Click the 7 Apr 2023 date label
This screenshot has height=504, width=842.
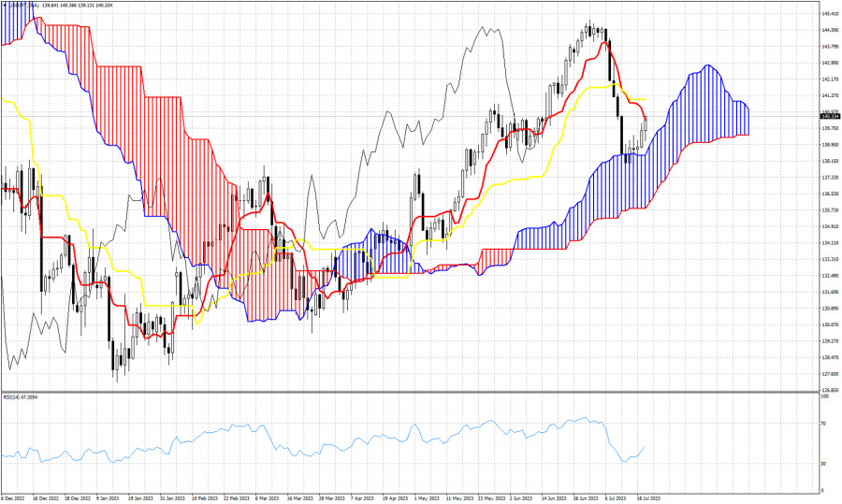coord(362,498)
